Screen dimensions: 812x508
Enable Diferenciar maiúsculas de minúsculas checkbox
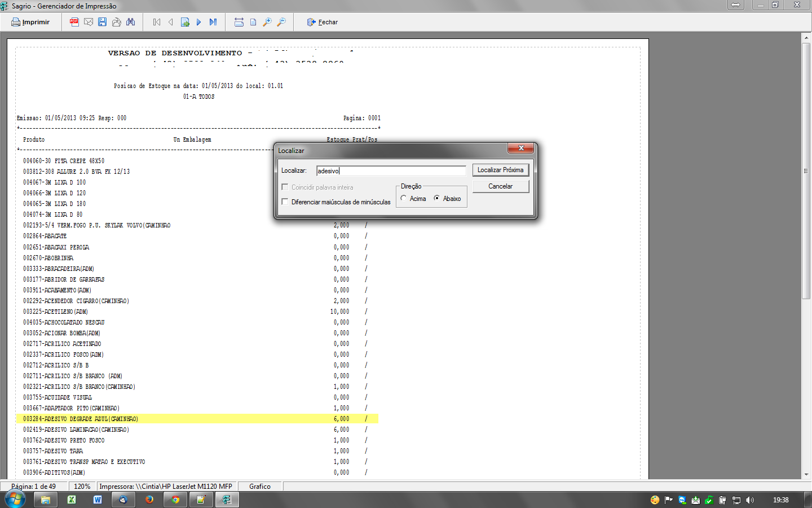(x=285, y=202)
